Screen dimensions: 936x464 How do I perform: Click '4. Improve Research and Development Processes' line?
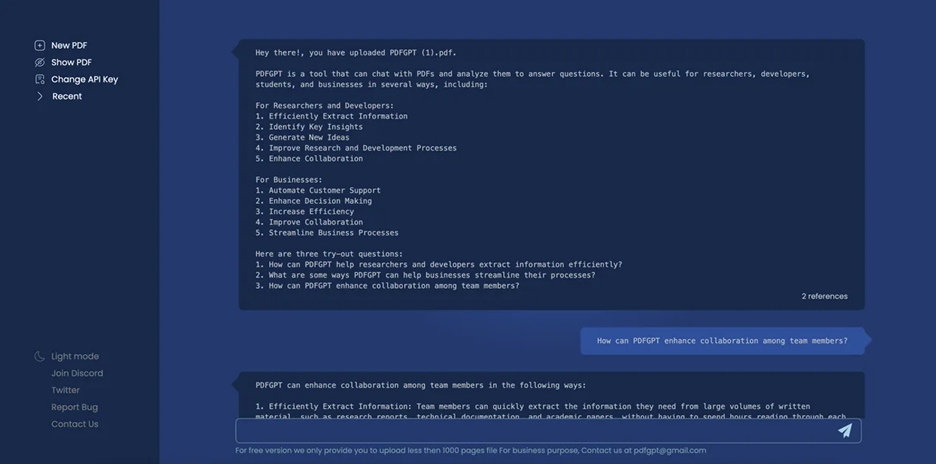pos(356,148)
